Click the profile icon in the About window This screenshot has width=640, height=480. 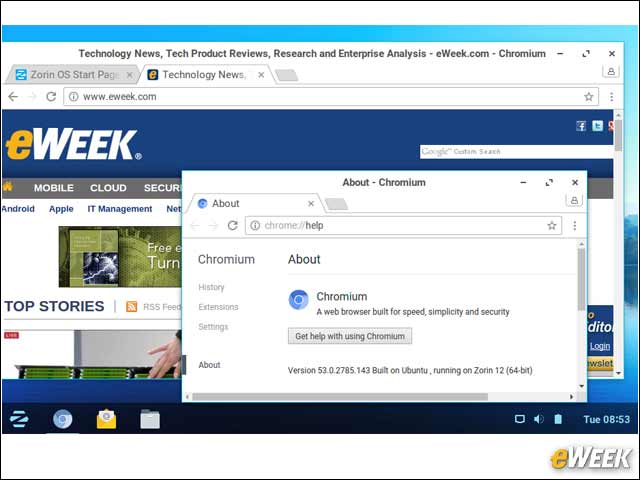574,200
